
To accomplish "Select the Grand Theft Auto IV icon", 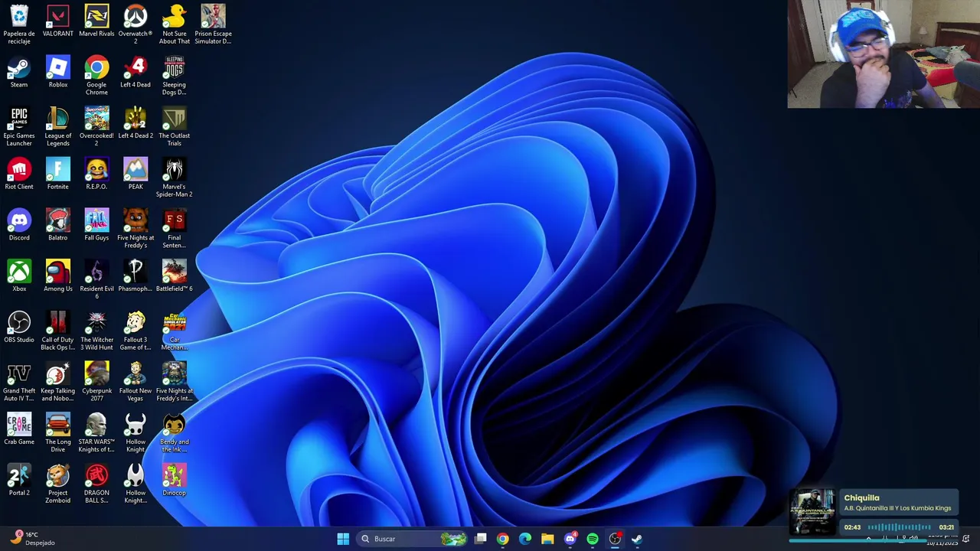I will [x=19, y=381].
